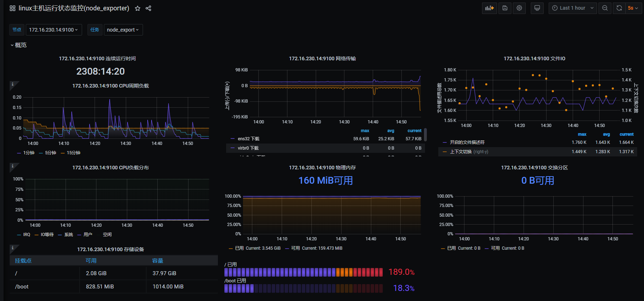The image size is (644, 301).
Task: Click the / 已用 bar gauge
Action: point(304,272)
